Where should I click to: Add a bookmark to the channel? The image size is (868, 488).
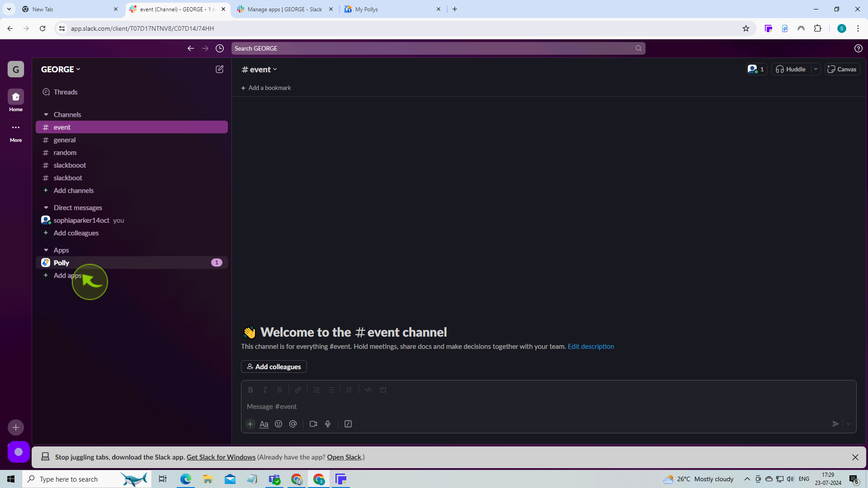266,88
